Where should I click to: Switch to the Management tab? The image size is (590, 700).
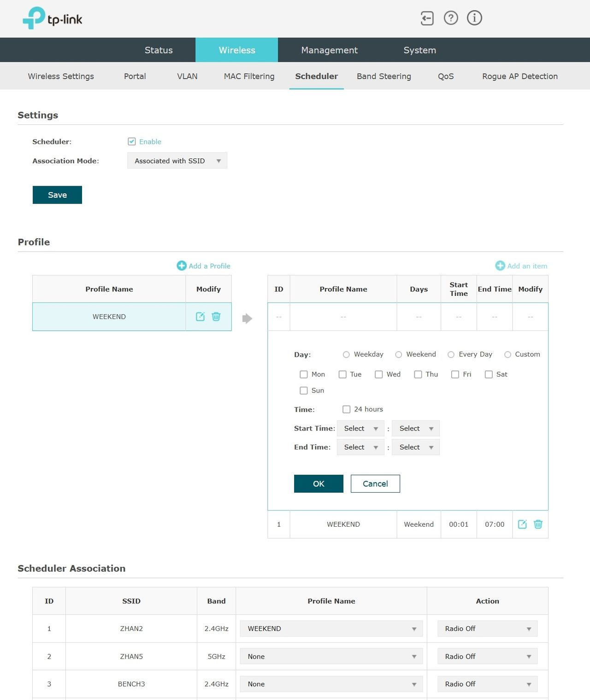pyautogui.click(x=329, y=50)
